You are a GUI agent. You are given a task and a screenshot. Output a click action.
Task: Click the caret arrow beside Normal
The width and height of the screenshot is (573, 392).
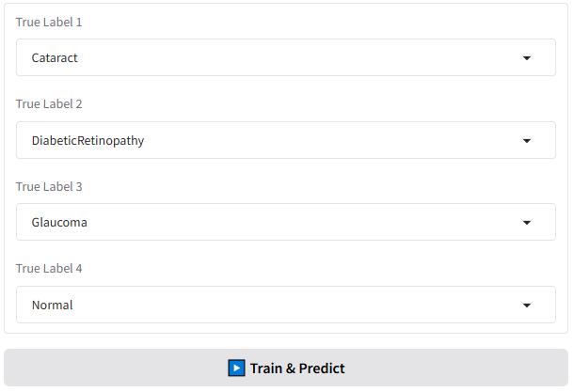[x=527, y=306]
